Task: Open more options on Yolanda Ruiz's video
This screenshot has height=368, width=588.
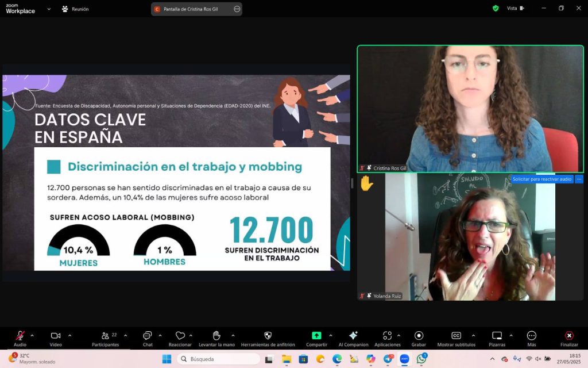Action: 579,179
